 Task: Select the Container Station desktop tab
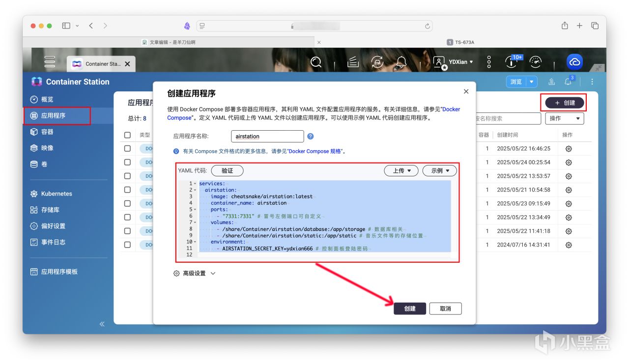[101, 64]
